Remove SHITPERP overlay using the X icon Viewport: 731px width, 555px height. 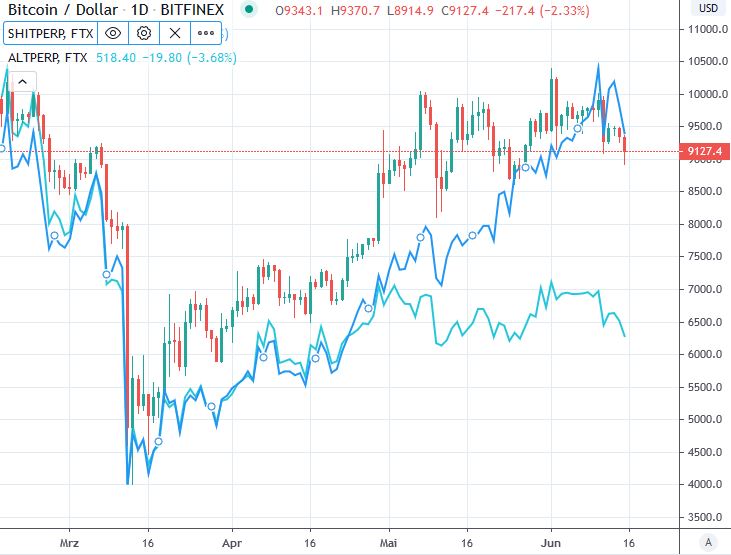(174, 33)
